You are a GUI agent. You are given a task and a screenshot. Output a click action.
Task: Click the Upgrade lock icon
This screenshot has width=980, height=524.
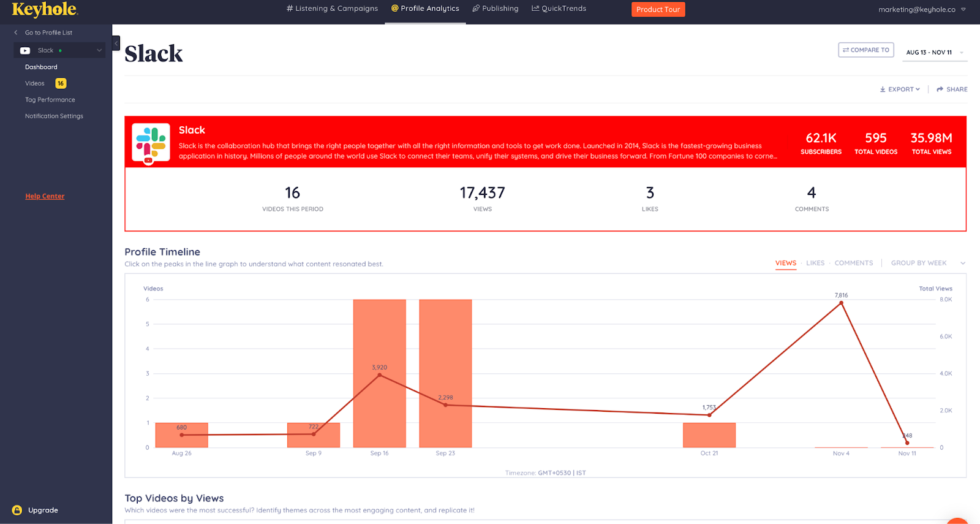click(x=17, y=510)
